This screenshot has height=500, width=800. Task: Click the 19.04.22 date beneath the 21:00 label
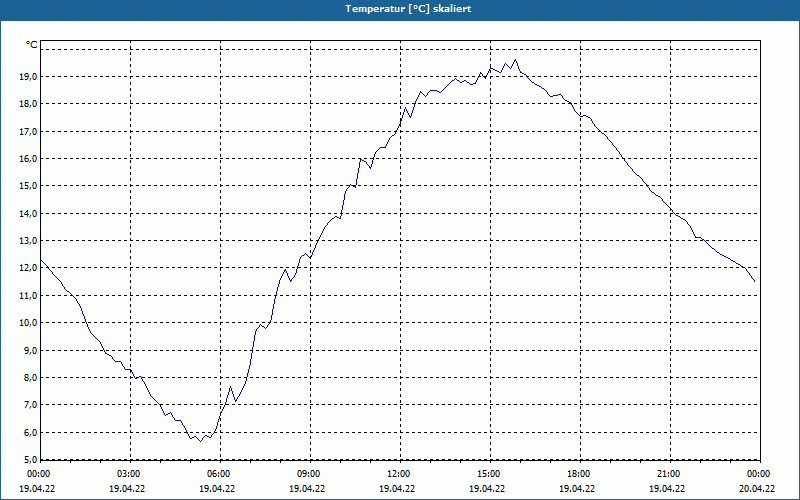coord(667,488)
